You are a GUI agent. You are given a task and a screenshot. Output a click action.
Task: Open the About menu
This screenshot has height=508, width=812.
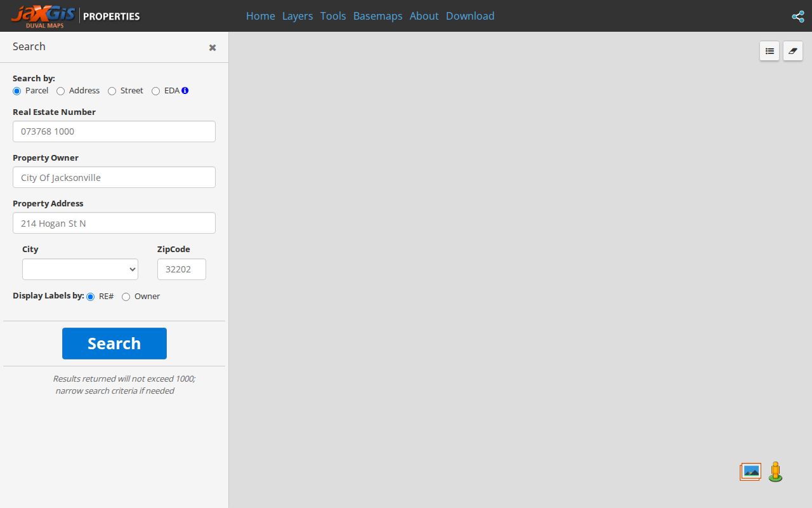[424, 16]
